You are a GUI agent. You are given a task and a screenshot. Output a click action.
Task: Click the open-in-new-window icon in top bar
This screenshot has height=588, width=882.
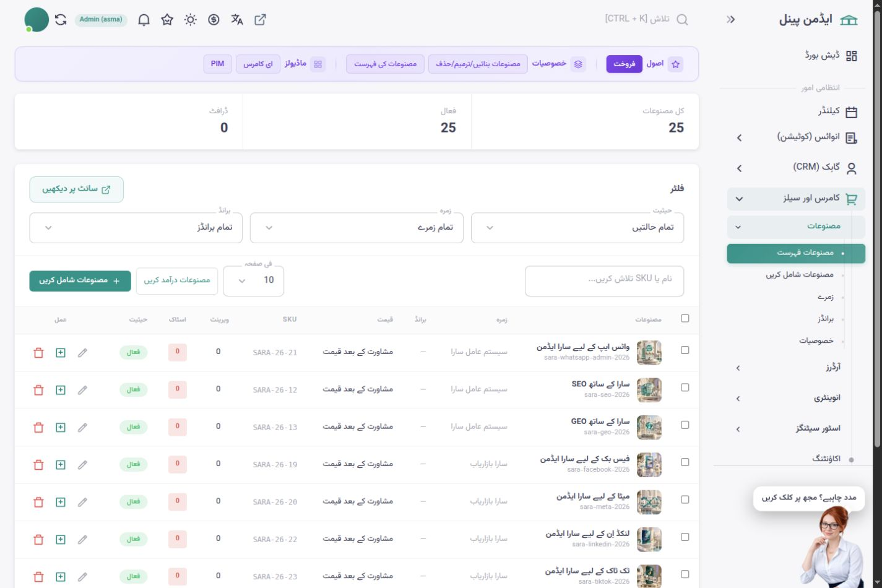tap(261, 20)
